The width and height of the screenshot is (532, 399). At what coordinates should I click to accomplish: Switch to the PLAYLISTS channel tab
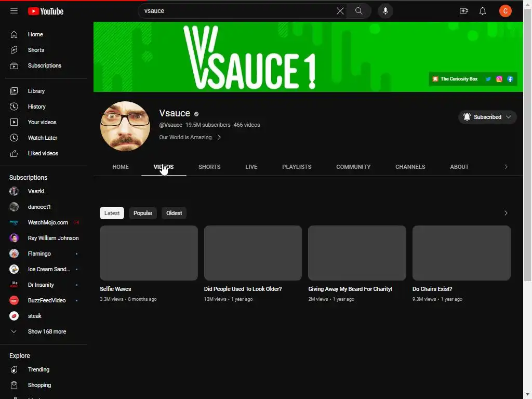297,167
